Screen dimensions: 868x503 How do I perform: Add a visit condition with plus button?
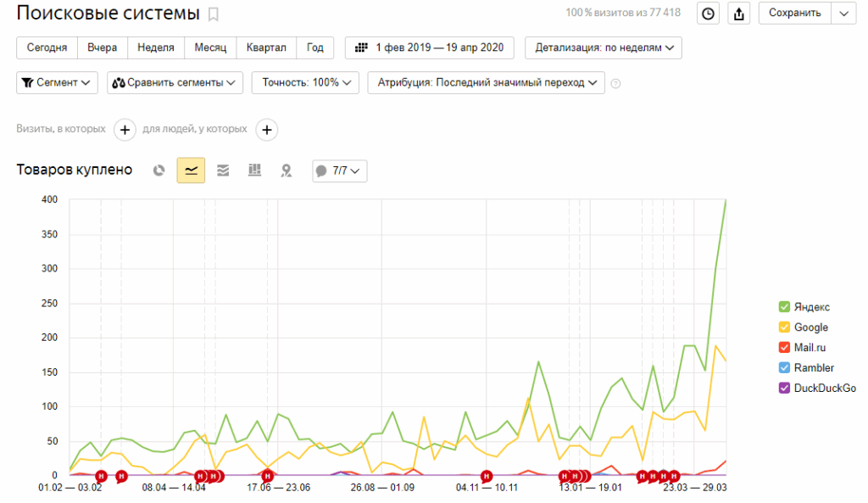124,130
